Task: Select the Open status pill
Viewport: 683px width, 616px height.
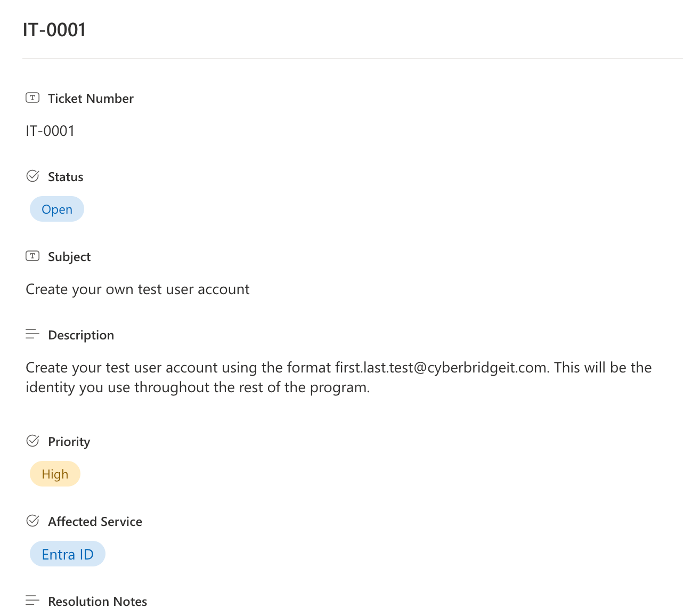Action: pos(57,209)
